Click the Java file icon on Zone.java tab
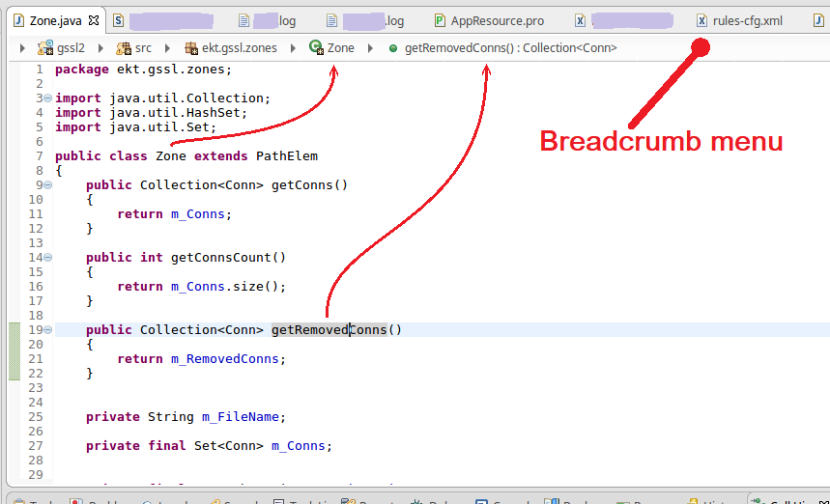Image resolution: width=830 pixels, height=504 pixels. 18,20
